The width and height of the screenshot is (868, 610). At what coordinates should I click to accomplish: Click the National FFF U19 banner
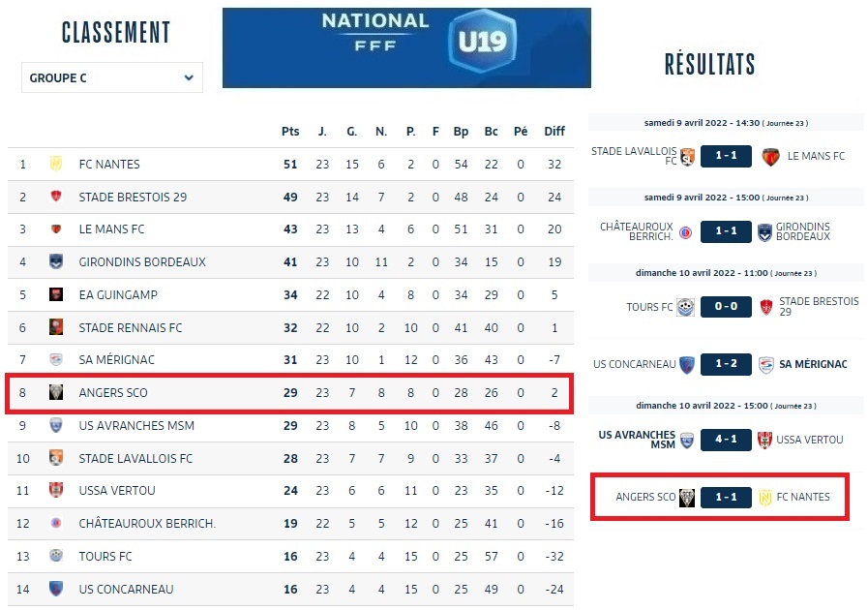tap(406, 47)
